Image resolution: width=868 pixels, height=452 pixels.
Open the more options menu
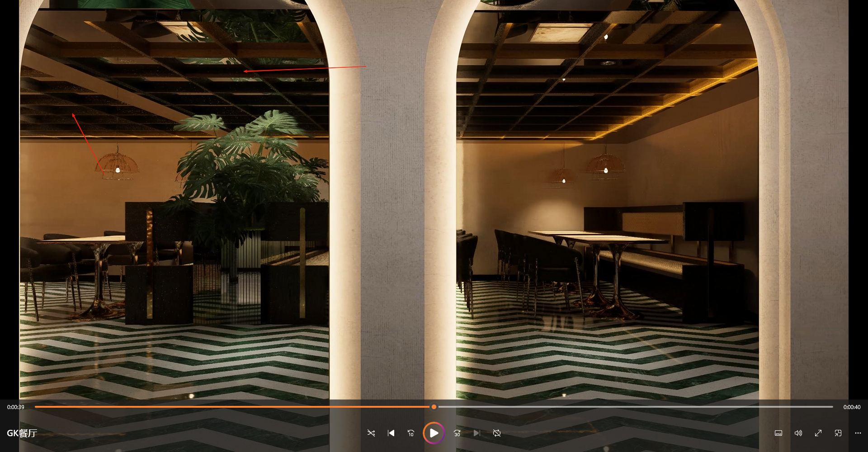click(x=858, y=433)
